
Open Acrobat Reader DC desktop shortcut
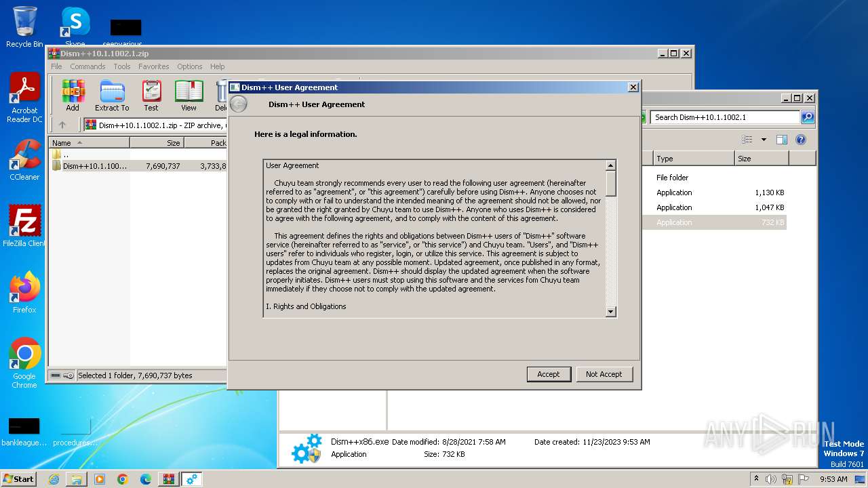pos(24,98)
